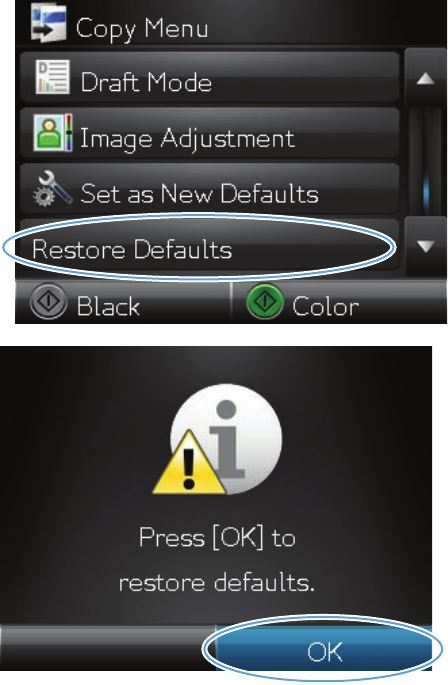448x685 pixels.
Task: Tap the Image Adjustment portrait icon
Action: (x=53, y=133)
